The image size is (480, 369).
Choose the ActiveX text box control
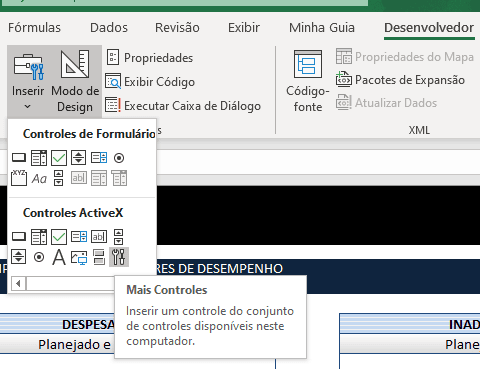[99, 237]
